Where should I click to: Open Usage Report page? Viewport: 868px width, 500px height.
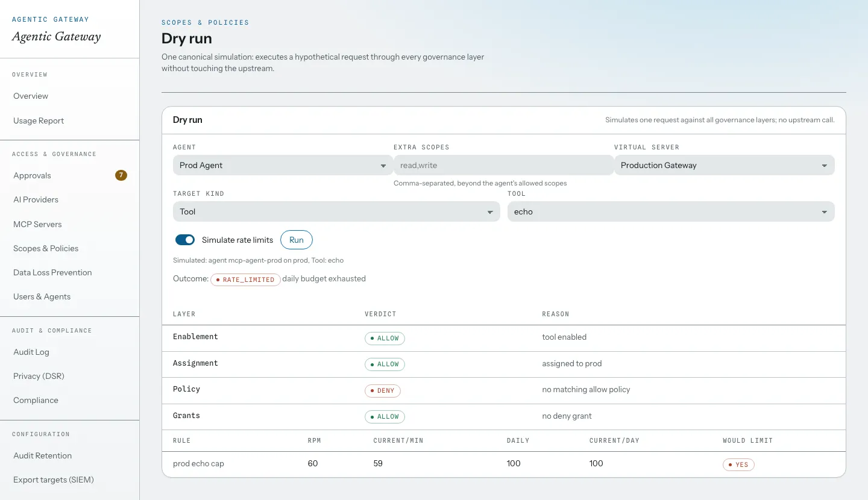coord(39,120)
